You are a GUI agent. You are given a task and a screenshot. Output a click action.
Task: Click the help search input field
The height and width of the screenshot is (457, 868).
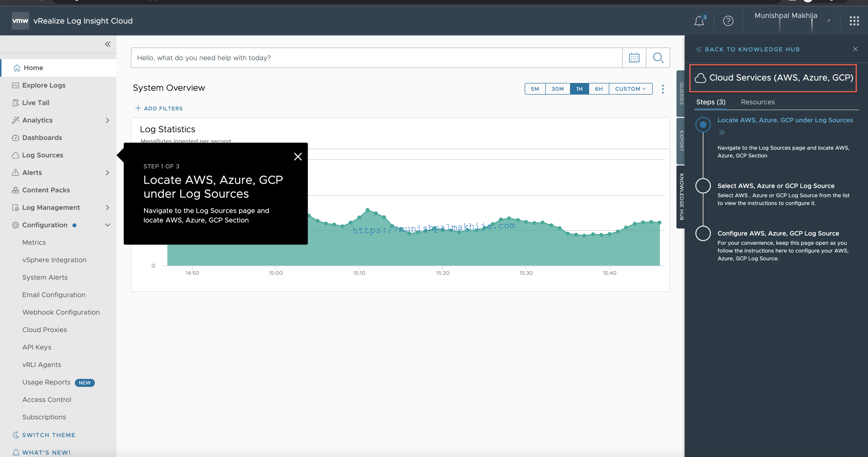[376, 58]
